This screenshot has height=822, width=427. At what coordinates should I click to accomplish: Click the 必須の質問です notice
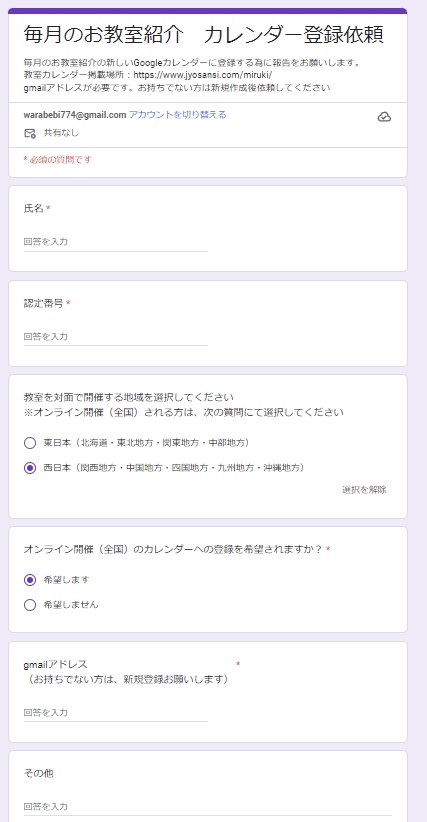57,159
